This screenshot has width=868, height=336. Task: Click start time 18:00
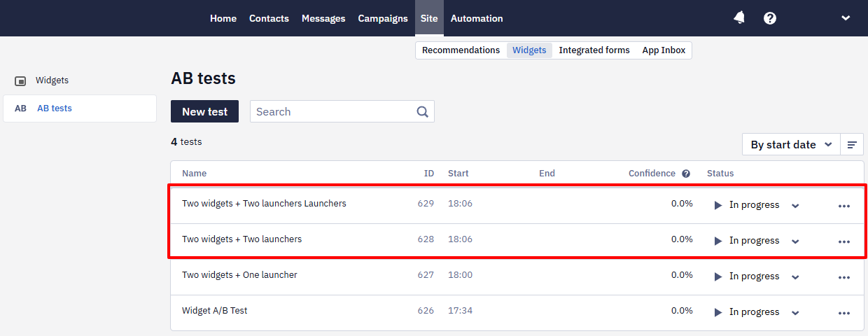pyautogui.click(x=460, y=275)
